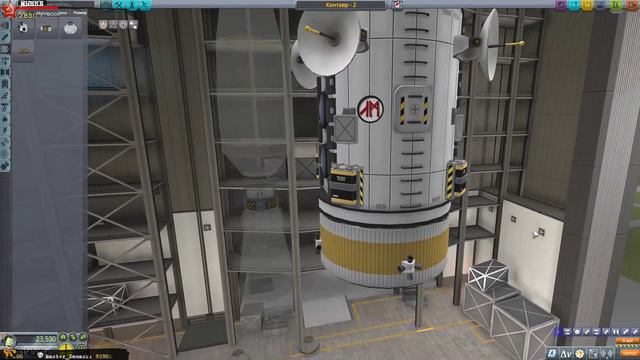This screenshot has height=360, width=640.
Task: Open the Engineer's Report app icon
Action: point(552,353)
